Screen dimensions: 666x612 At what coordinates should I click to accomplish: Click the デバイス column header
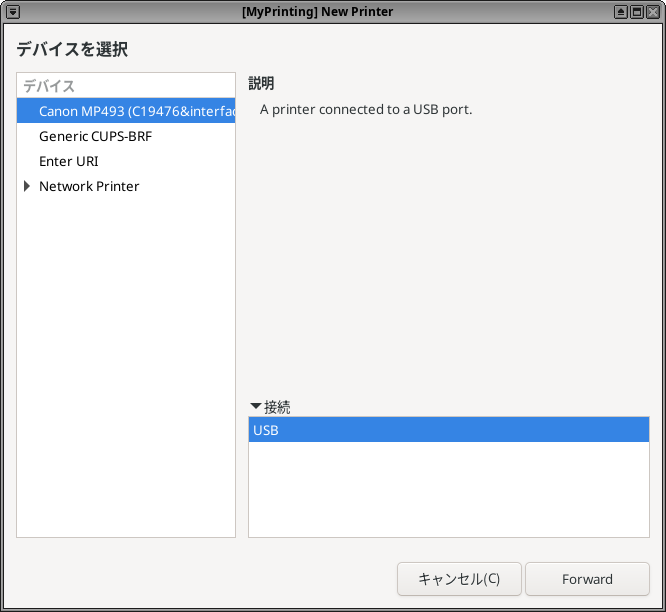[126, 86]
